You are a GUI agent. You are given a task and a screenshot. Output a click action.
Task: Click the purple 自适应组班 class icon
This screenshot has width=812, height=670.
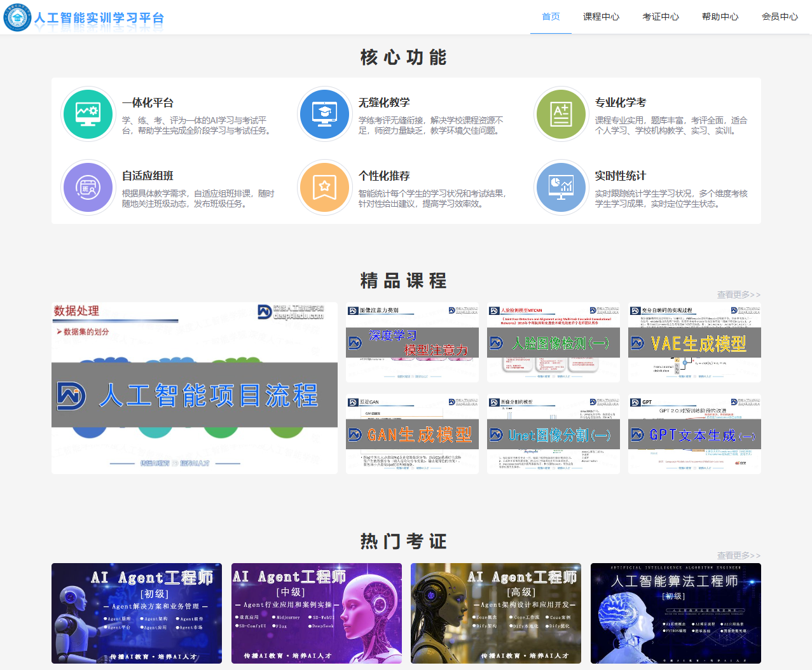(88, 188)
